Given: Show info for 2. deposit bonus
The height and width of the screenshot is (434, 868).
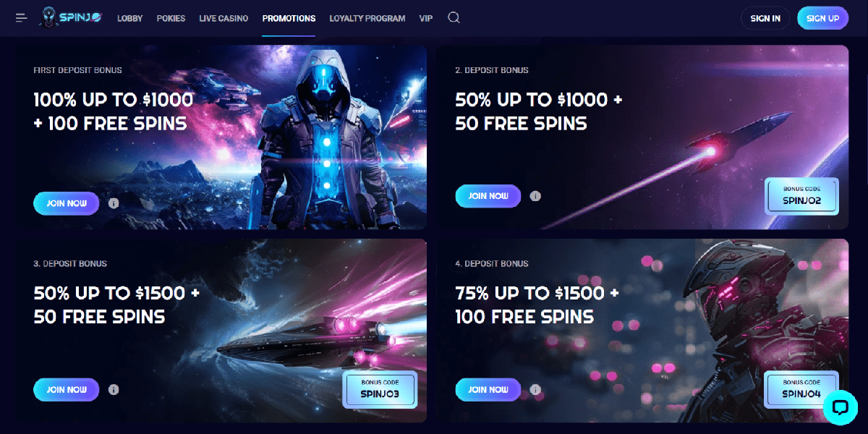Looking at the screenshot, I should click(x=535, y=196).
